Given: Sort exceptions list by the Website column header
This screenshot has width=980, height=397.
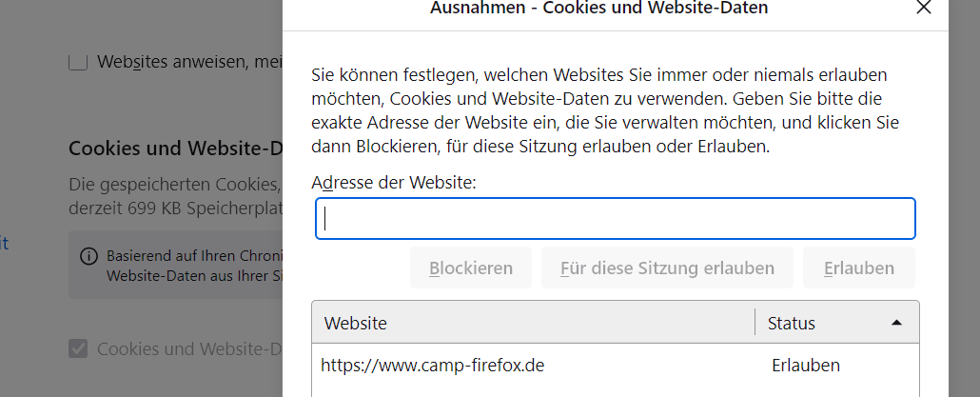Looking at the screenshot, I should click(533, 323).
